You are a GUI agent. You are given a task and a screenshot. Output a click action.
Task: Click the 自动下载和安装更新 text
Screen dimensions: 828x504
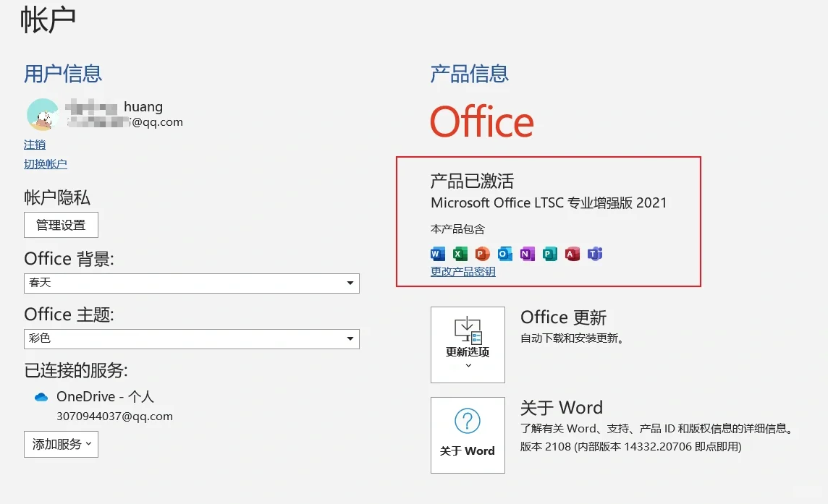[x=573, y=338]
